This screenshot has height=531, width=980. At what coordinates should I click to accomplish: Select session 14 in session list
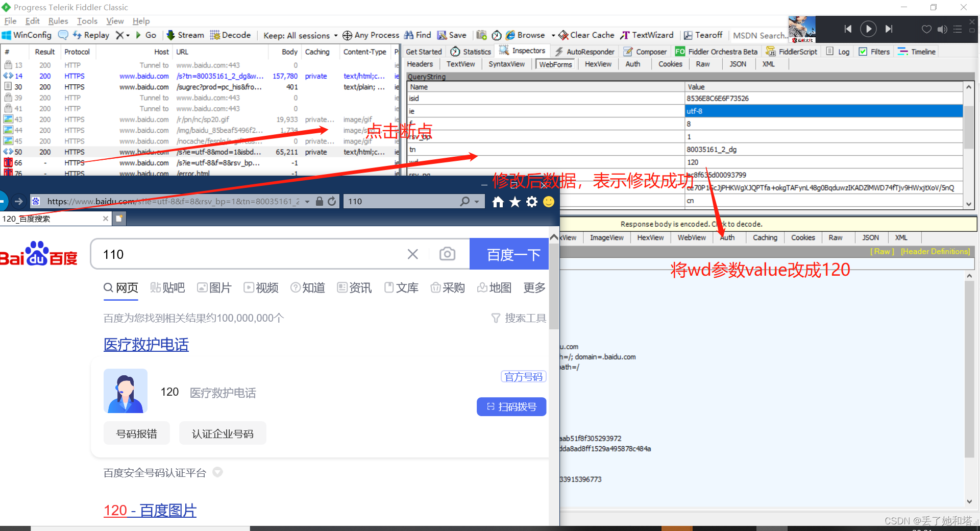coord(199,76)
